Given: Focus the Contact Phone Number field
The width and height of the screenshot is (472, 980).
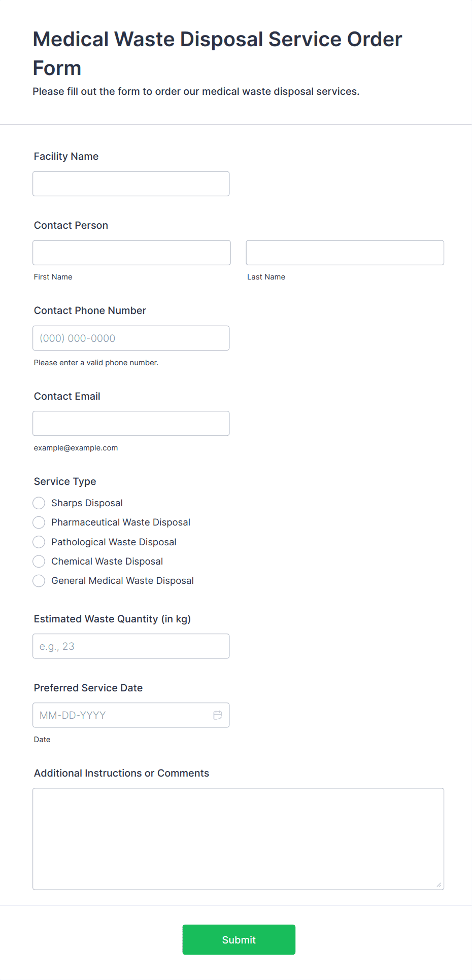Looking at the screenshot, I should click(x=131, y=338).
